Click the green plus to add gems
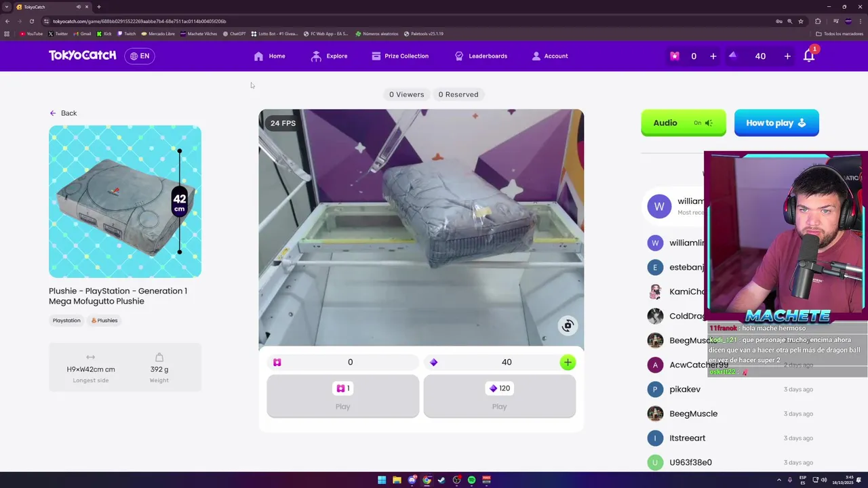Viewport: 868px width, 488px height. pos(568,363)
